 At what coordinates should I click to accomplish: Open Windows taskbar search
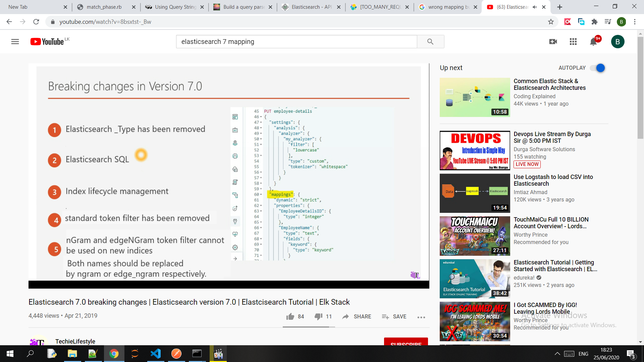click(x=31, y=354)
